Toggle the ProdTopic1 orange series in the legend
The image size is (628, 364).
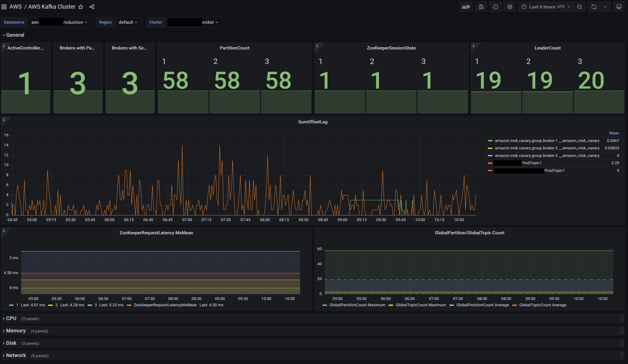(x=531, y=163)
